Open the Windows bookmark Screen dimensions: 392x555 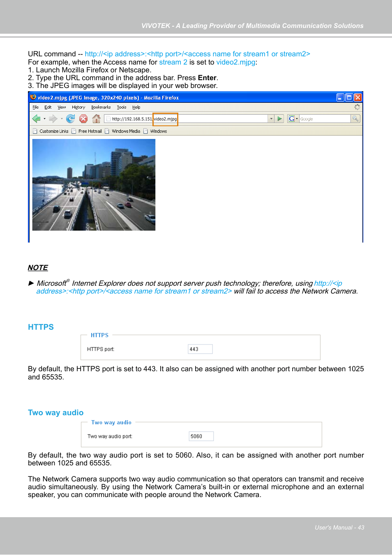click(x=155, y=131)
